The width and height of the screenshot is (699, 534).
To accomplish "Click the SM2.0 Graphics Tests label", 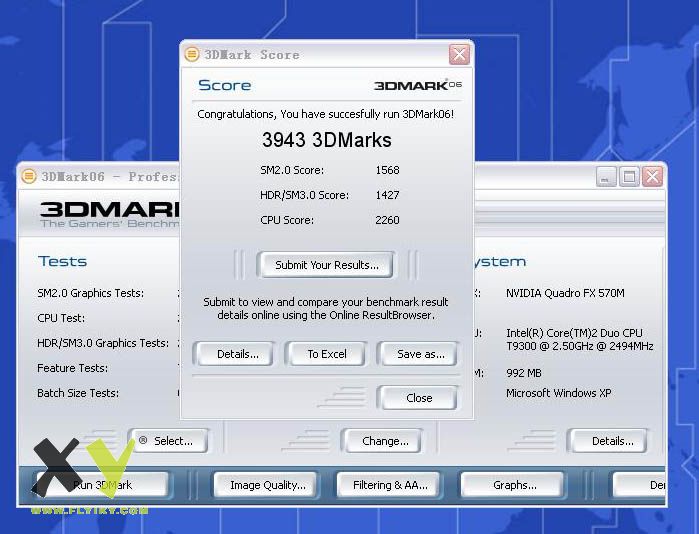I will [90, 293].
